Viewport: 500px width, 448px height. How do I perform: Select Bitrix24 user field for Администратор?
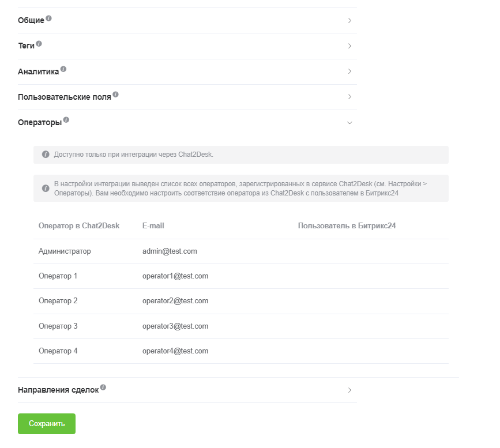click(x=369, y=251)
